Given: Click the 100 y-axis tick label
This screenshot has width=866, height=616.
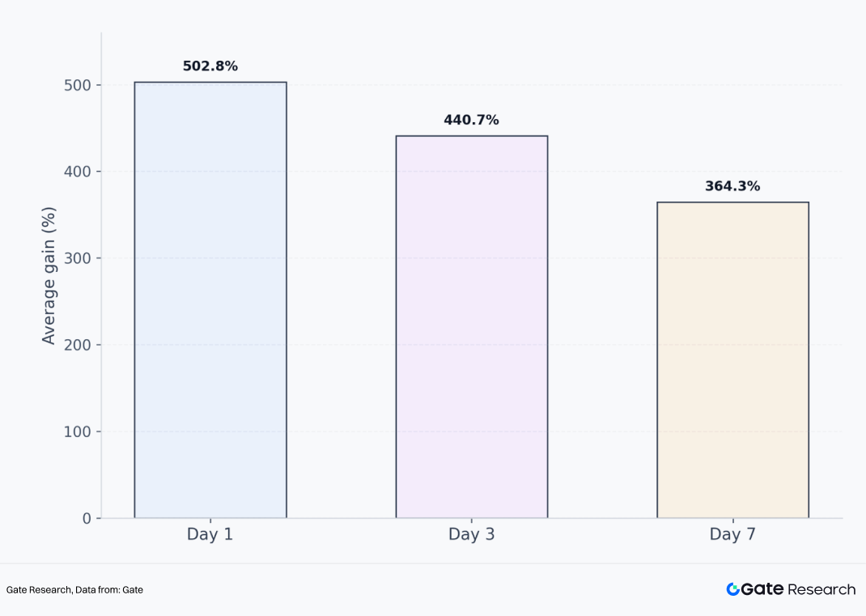Looking at the screenshot, I should (79, 431).
